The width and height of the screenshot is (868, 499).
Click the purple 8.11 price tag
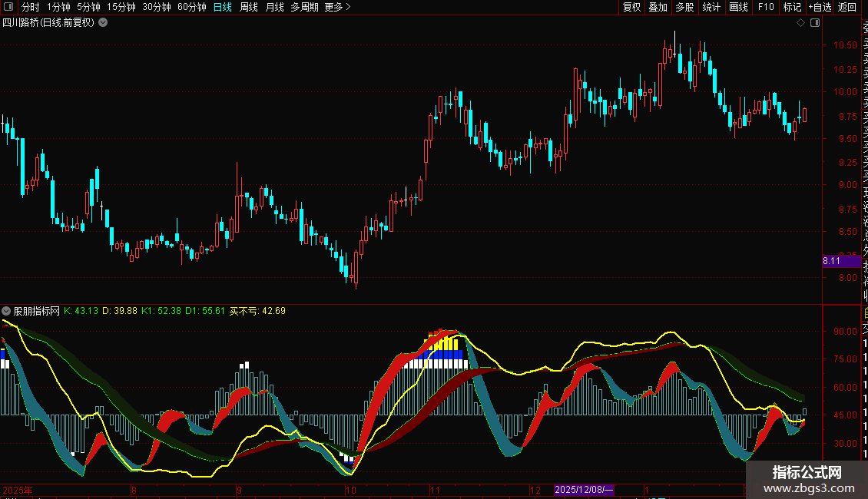coord(841,261)
